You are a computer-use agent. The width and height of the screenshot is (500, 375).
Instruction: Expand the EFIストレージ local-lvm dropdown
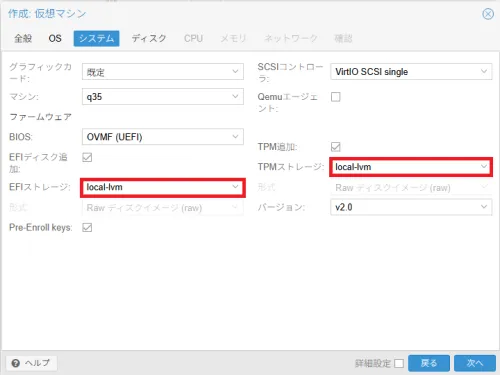(163, 187)
